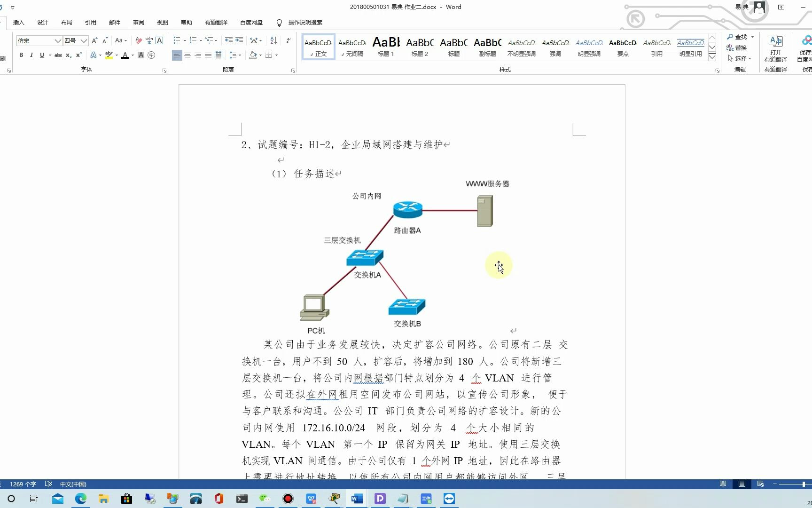Apply italic formatting
Viewport: 812px width, 508px height.
31,55
